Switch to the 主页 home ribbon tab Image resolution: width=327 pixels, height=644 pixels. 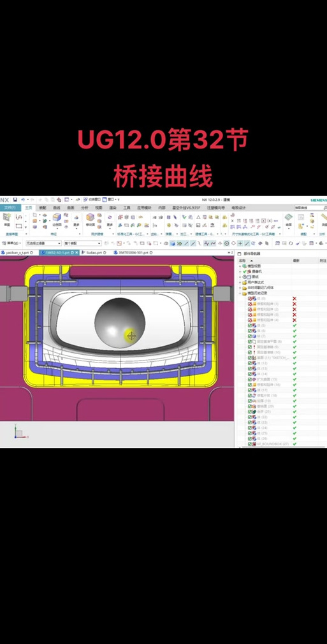click(28, 208)
